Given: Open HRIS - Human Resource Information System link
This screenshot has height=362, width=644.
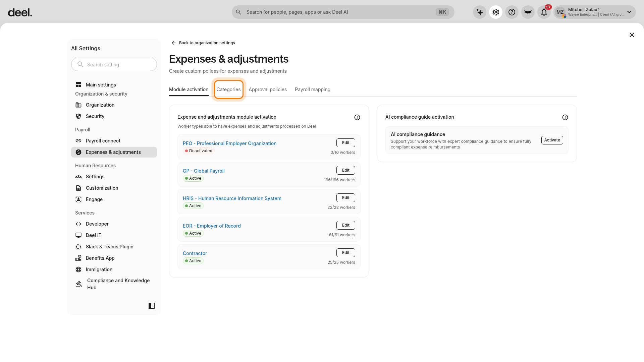Looking at the screenshot, I should coord(232,198).
